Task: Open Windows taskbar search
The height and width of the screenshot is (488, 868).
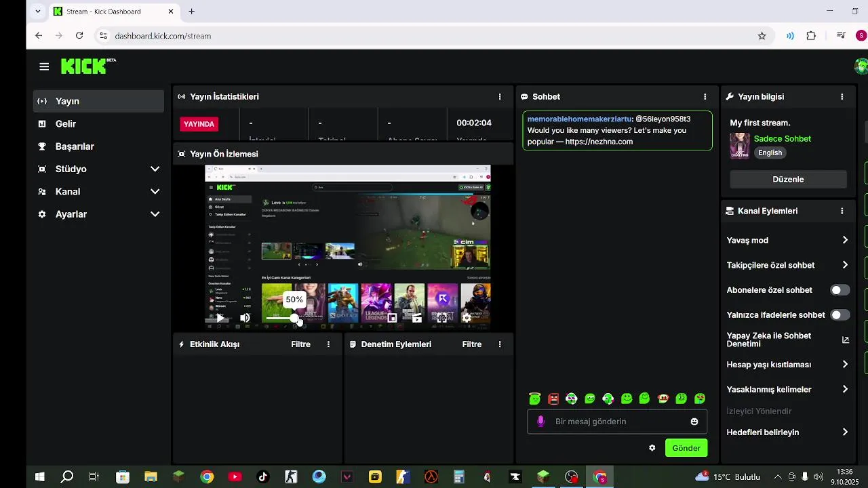Action: pyautogui.click(x=66, y=477)
